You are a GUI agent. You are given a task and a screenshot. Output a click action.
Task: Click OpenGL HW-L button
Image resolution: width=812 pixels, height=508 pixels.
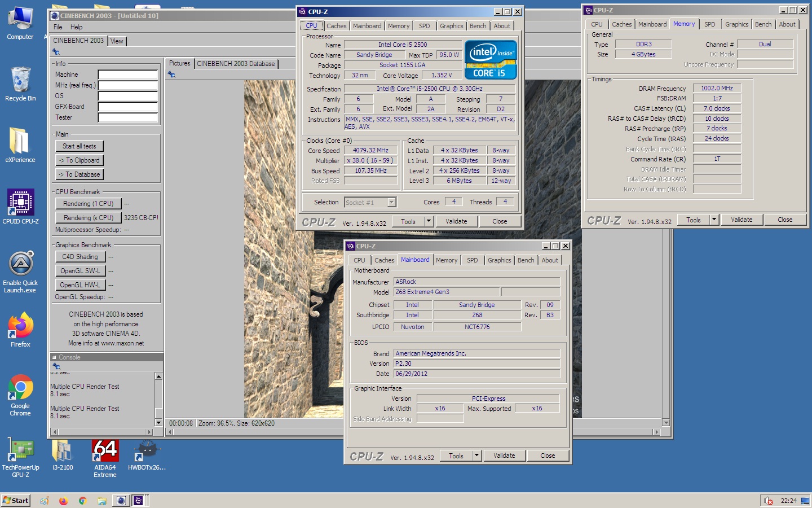80,285
